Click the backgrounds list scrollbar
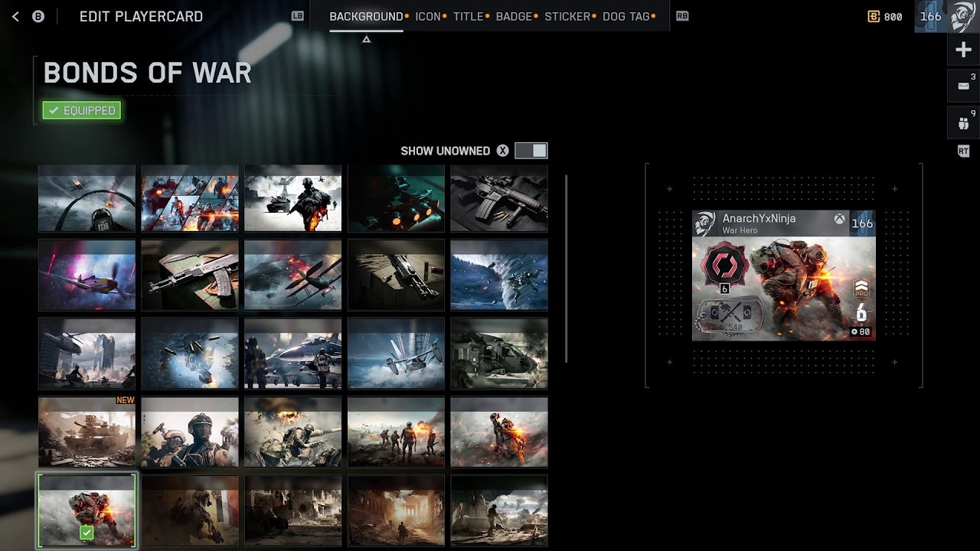 click(566, 268)
